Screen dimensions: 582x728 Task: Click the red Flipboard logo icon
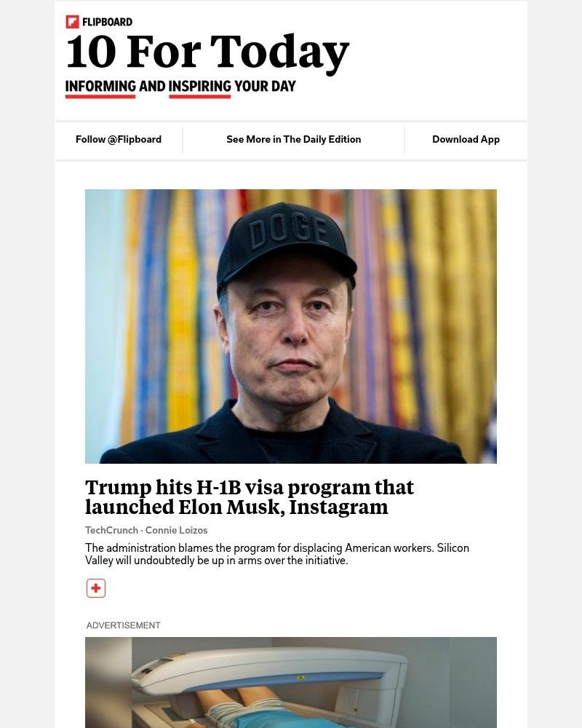tap(72, 22)
